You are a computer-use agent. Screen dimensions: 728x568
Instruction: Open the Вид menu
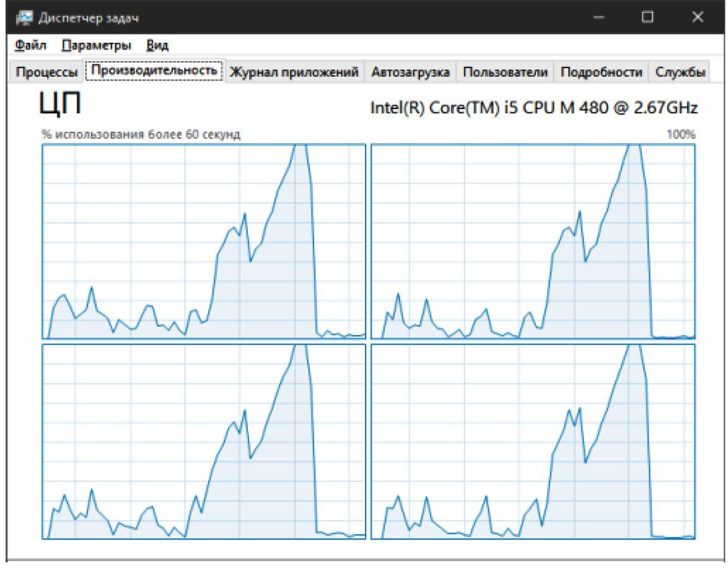tap(157, 45)
